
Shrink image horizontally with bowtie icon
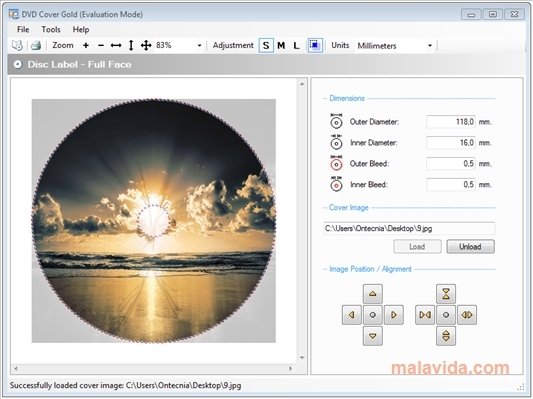(x=425, y=315)
